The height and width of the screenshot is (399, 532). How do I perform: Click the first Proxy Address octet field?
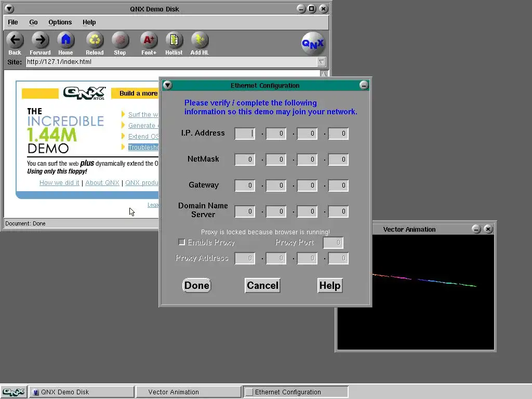245,258
